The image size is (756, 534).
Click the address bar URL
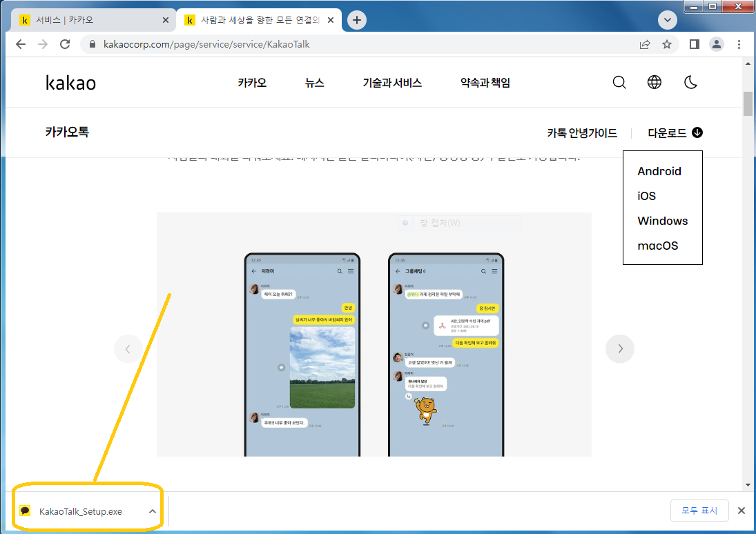tap(206, 44)
